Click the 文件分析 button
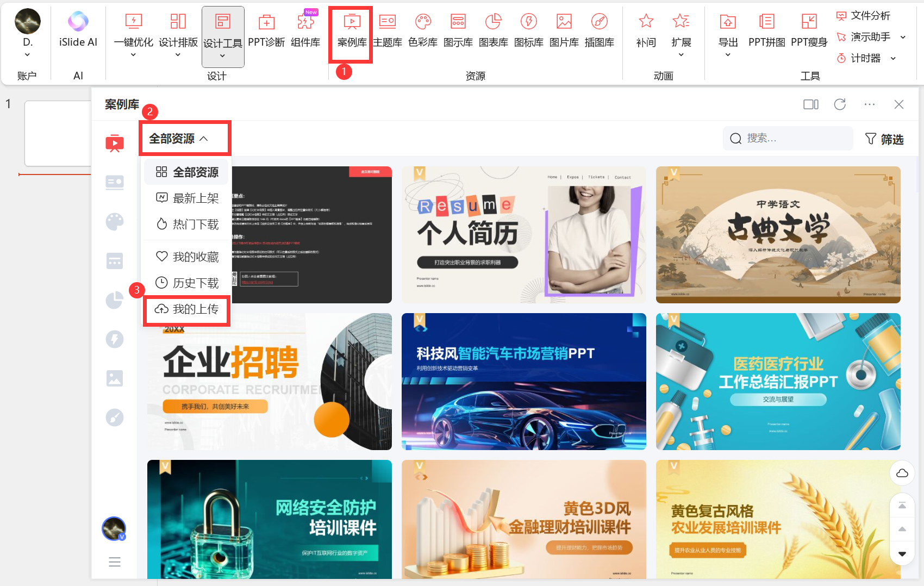This screenshot has height=586, width=924. point(864,16)
